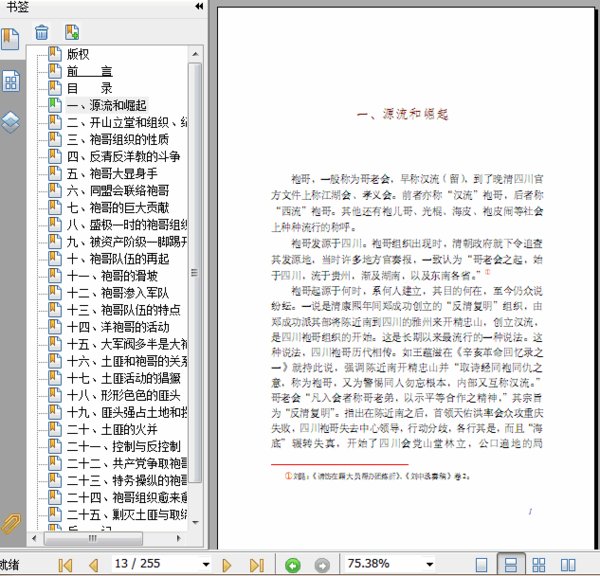Open bookmark 十七、土匪活动的猖獗
The height and width of the screenshot is (576, 600).
(x=123, y=379)
